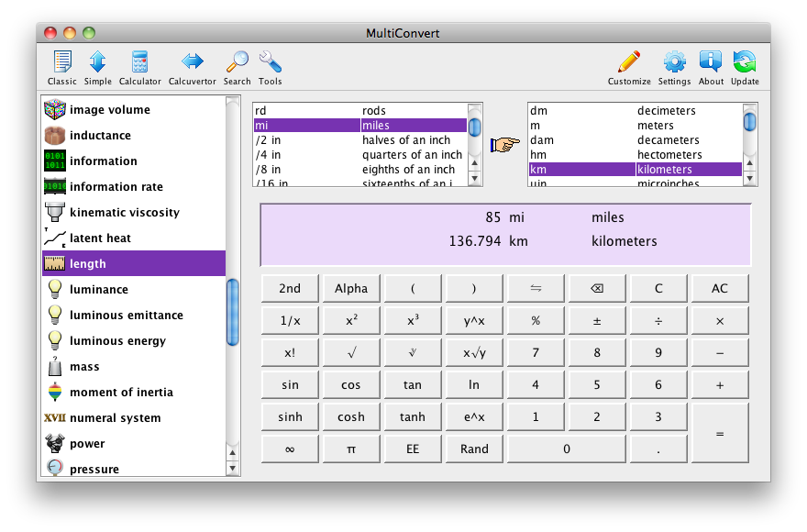This screenshot has height=532, width=807.
Task: Toggle the Alpha key
Action: [351, 288]
